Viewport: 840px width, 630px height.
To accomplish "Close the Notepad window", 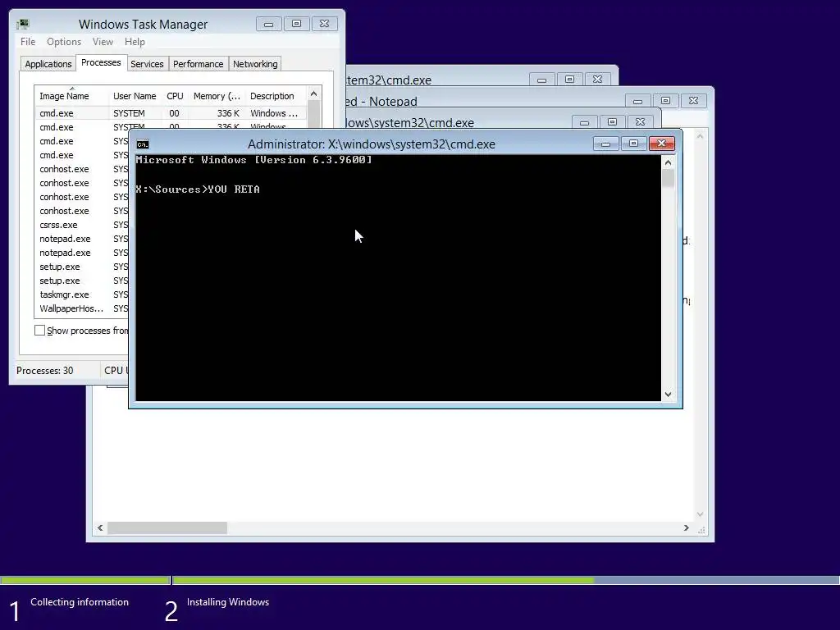I will click(x=693, y=101).
